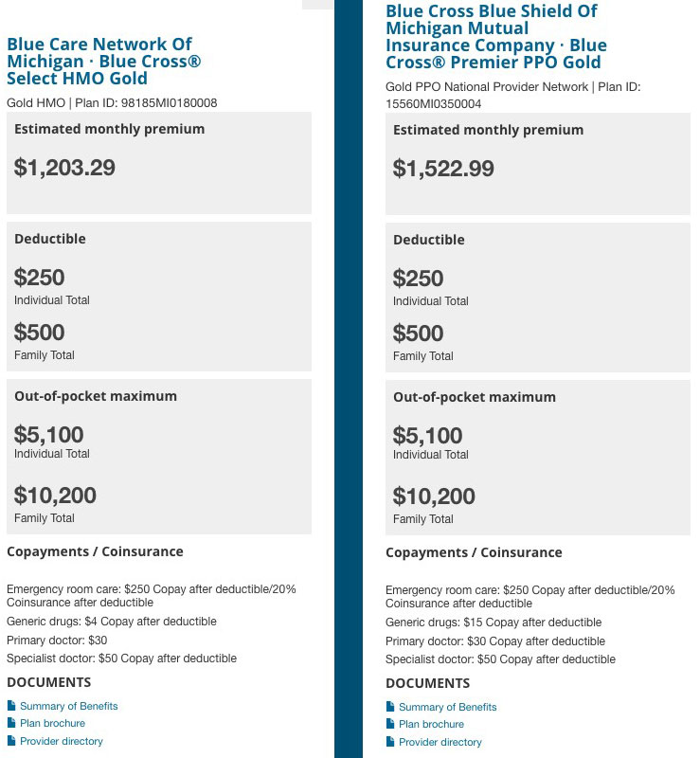This screenshot has height=758, width=700.
Task: Click the Deductible panel of the PPO Gold plan
Action: [x=538, y=298]
